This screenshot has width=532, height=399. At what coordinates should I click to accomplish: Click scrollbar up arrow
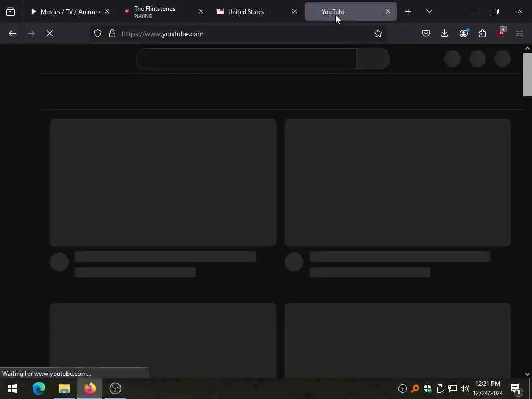(527, 48)
